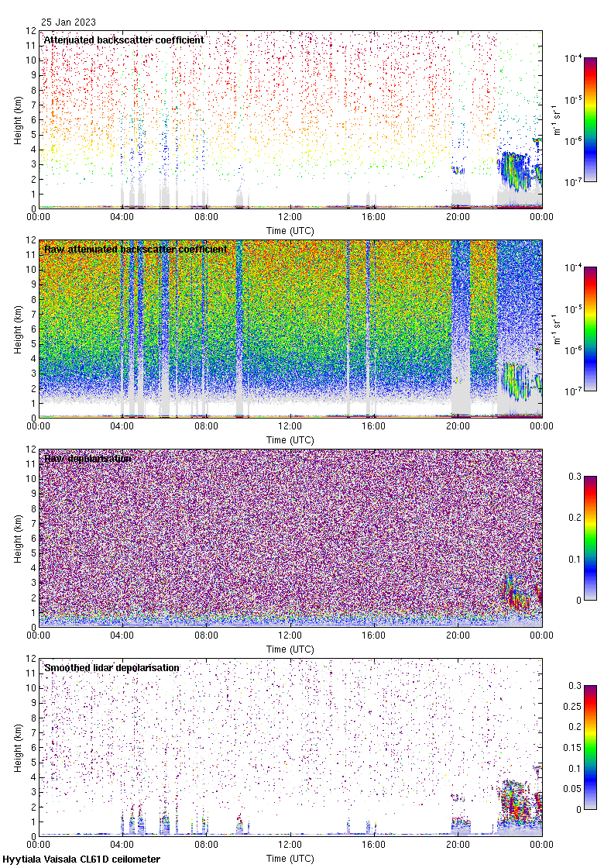Click the 04:00 tick under the top plot
Screen dimensions: 604x868
click(122, 217)
